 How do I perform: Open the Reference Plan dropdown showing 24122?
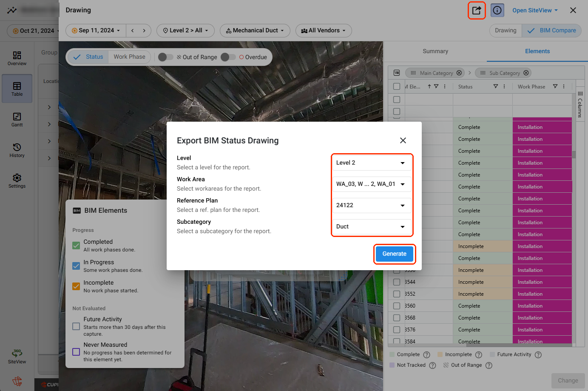pyautogui.click(x=372, y=205)
